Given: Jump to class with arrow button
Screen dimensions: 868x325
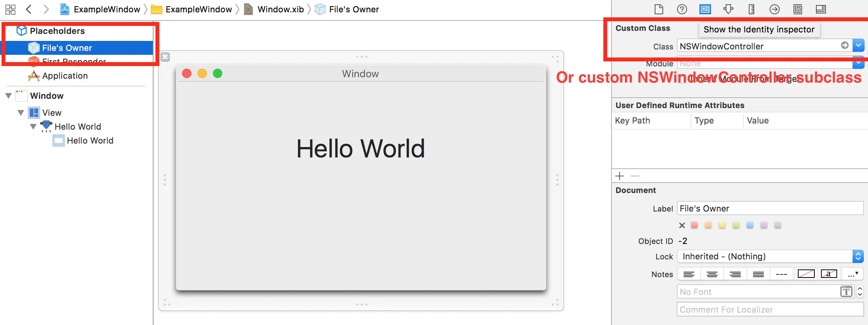Looking at the screenshot, I should click(x=845, y=46).
